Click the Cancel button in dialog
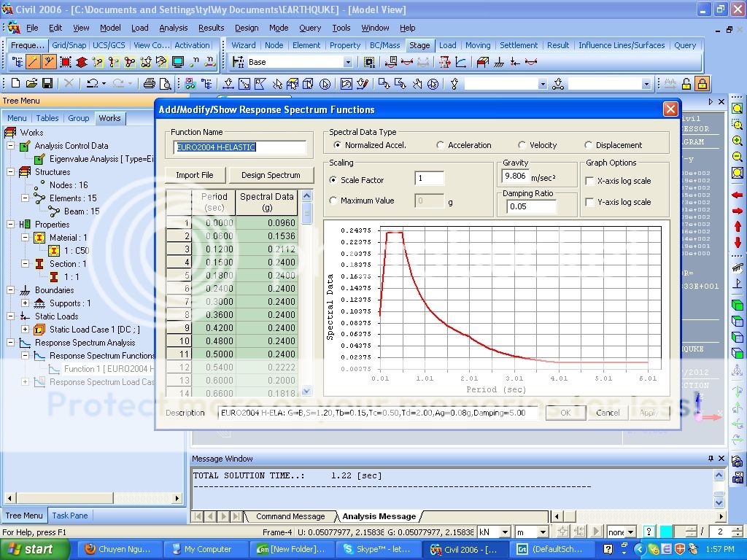Screen dimensions: 747x560 pyautogui.click(x=608, y=413)
